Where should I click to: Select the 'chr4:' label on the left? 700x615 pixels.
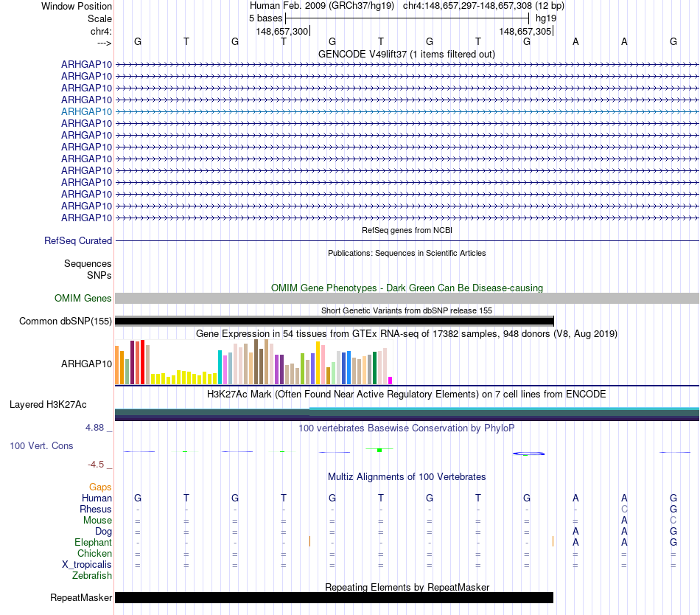(x=101, y=31)
